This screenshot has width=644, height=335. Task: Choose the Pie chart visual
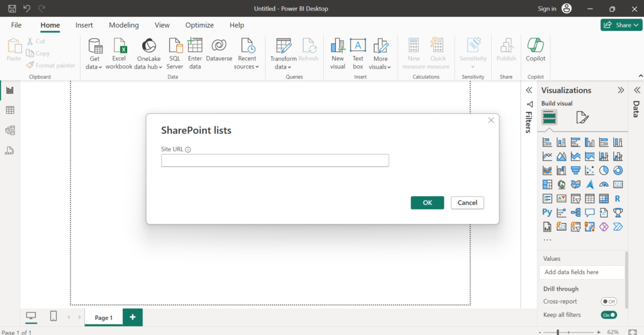point(604,170)
